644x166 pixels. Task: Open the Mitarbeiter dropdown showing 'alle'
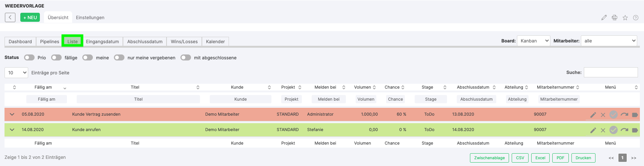(x=609, y=41)
